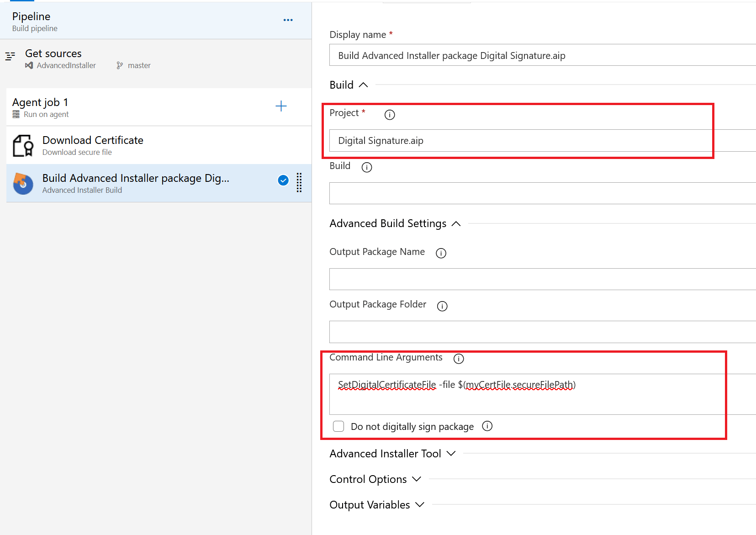
Task: Click the Download secure file subtitle
Action: pos(77,152)
